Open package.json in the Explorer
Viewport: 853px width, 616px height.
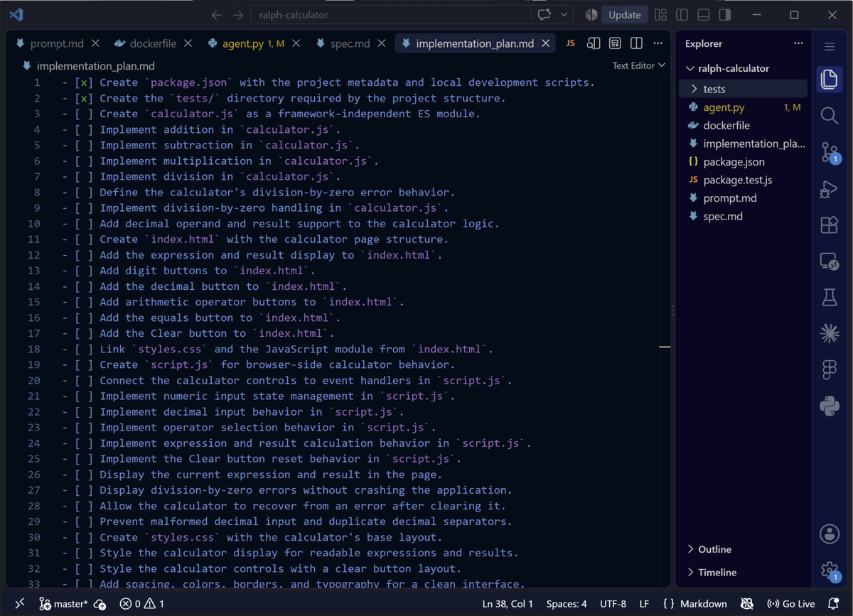coord(743,162)
